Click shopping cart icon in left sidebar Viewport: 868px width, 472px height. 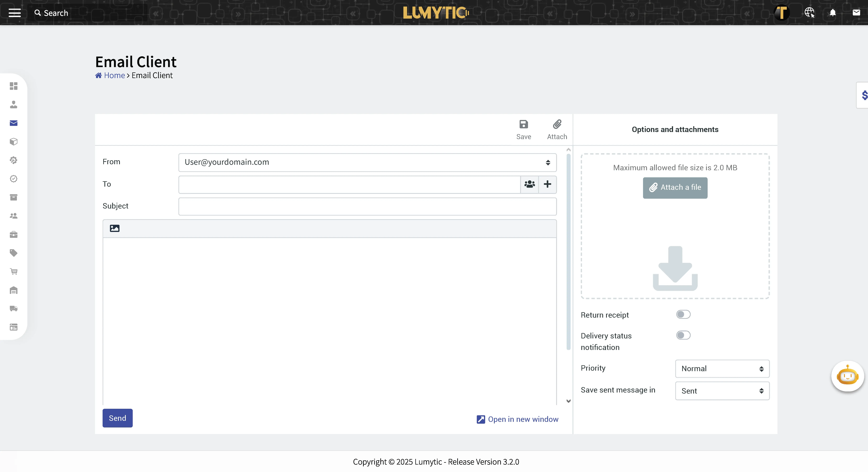13,271
